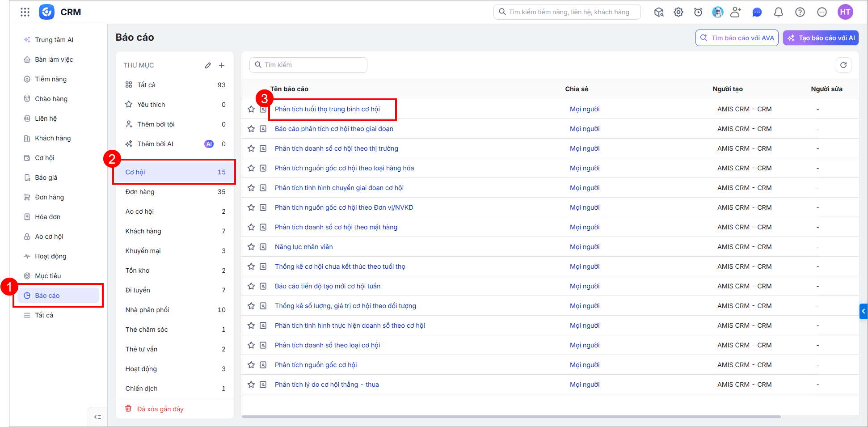Screen dimensions: 868x427
Task: Open the settings gear icon
Action: tap(678, 12)
